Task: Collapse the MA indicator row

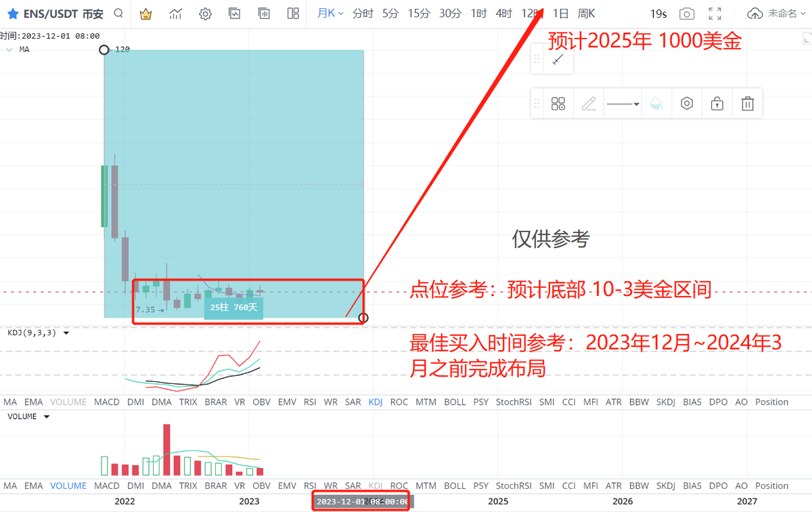Action: (x=9, y=49)
